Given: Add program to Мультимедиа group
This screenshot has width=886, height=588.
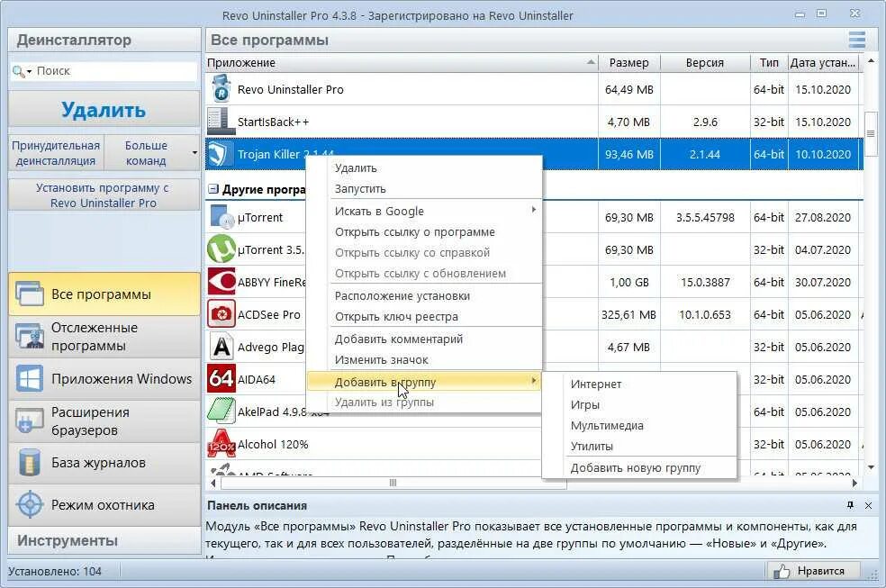Looking at the screenshot, I should point(607,425).
